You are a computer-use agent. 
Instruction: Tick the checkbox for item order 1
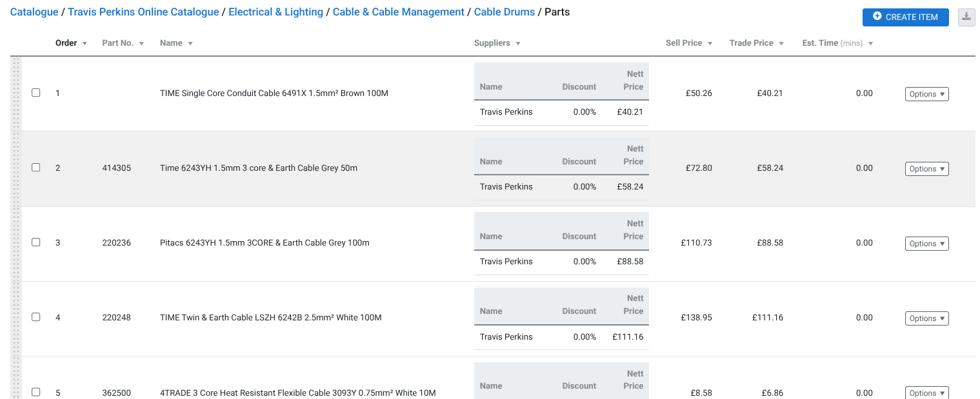point(36,93)
